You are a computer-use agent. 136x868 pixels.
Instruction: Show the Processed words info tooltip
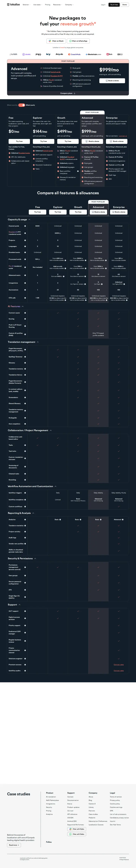point(25,259)
